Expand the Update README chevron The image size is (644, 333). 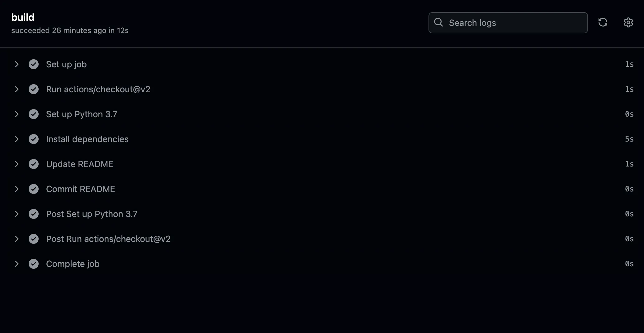[x=17, y=164]
